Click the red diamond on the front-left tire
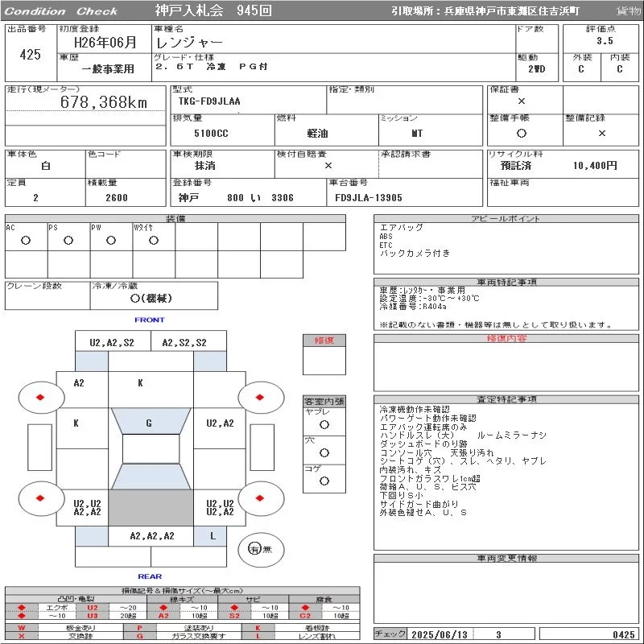Screen dimensions: 644x644 click(x=40, y=397)
